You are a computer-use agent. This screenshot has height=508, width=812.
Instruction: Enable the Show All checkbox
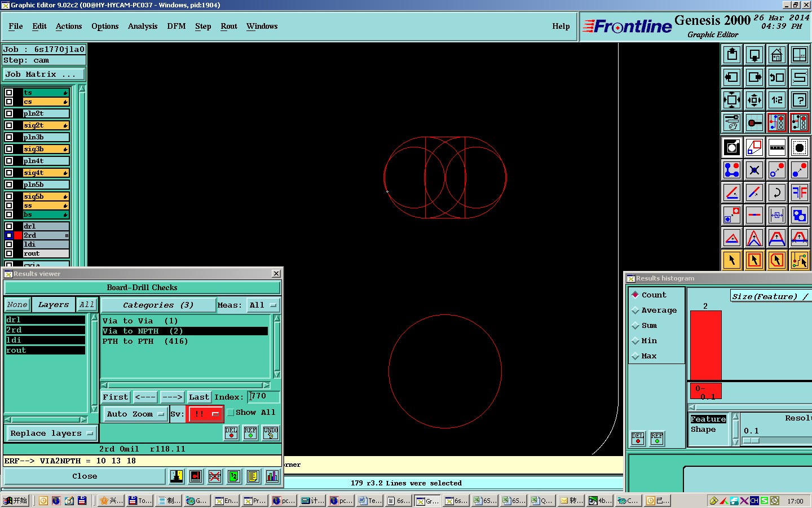(x=231, y=413)
